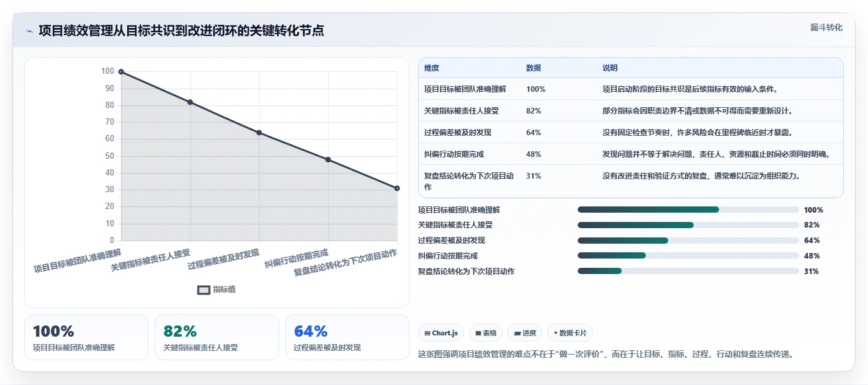Click the 数据 column header in the table
Image resolution: width=868 pixels, height=385 pixels.
click(x=534, y=68)
